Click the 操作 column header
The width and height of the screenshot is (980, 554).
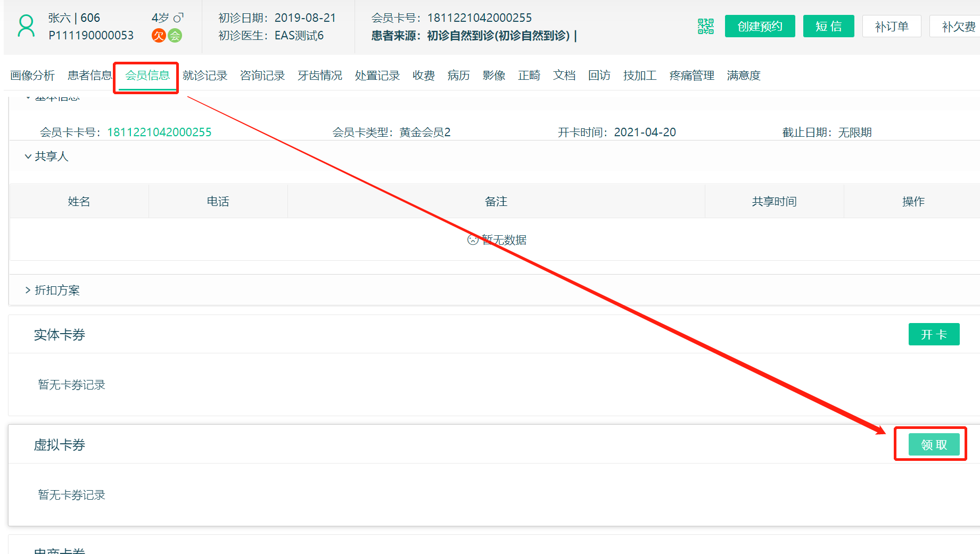[913, 201]
